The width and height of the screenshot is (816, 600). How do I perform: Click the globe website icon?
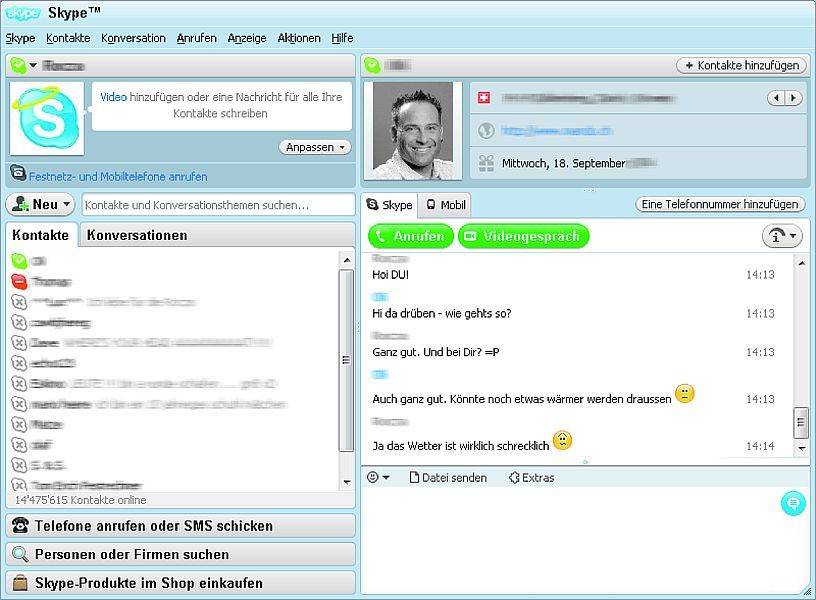click(x=486, y=131)
